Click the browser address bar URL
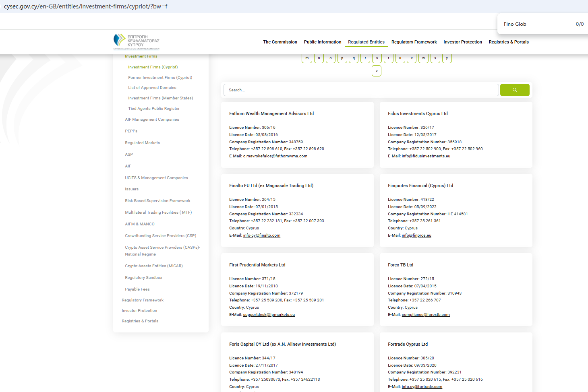 (x=85, y=6)
